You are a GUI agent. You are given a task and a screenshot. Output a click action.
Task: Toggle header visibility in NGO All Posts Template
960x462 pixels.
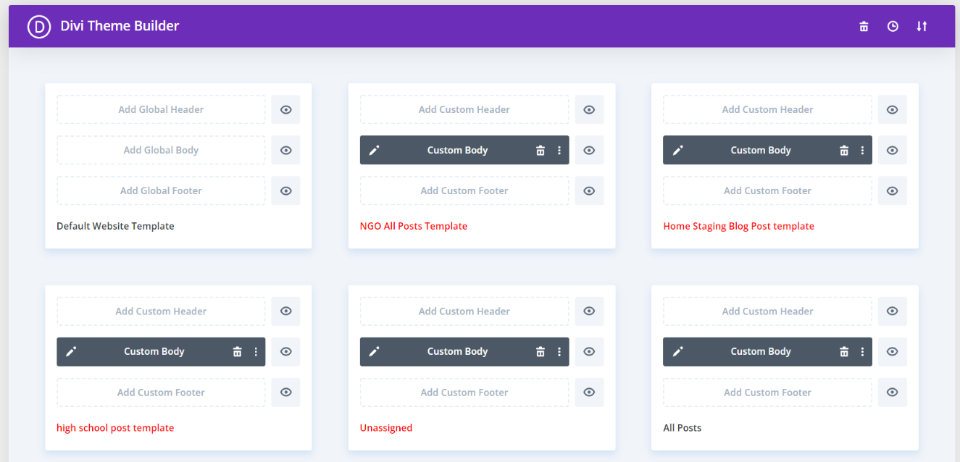click(589, 110)
